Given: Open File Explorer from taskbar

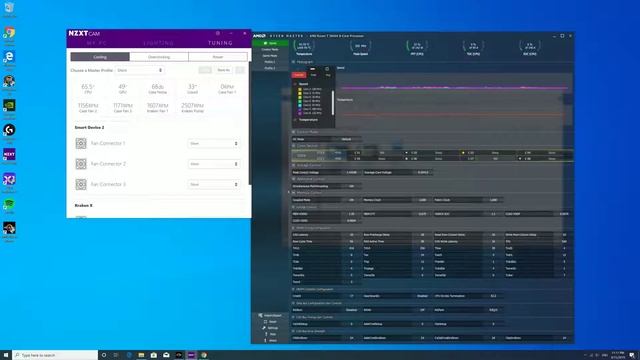Looking at the screenshot, I should [141, 355].
